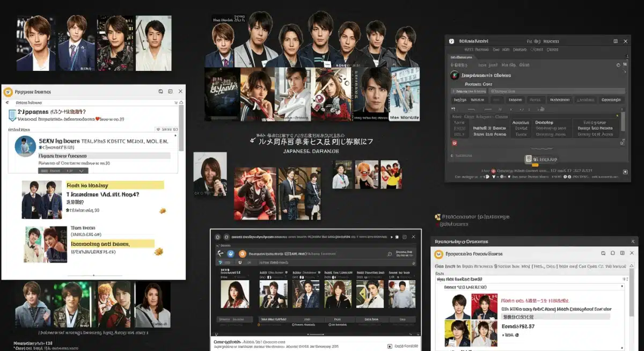Select the back arrow in the dark messenger window
Image resolution: width=644 pixels, height=351 pixels.
(x=218, y=252)
